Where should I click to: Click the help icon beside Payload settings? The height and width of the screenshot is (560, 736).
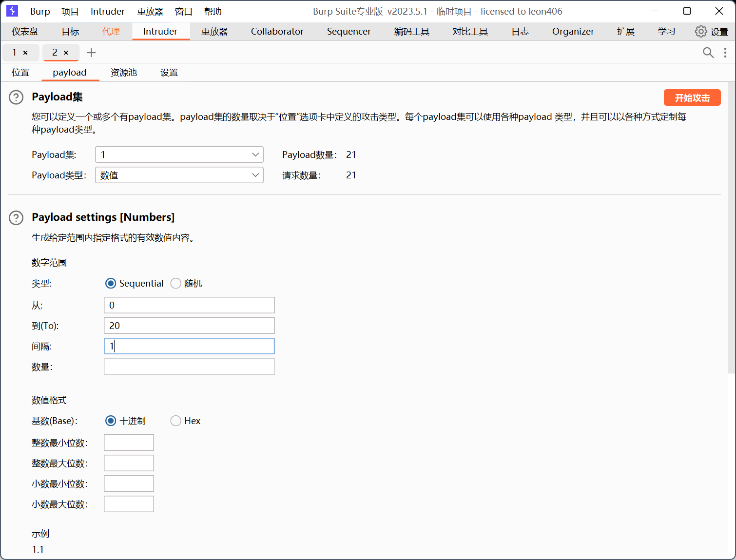(16, 218)
